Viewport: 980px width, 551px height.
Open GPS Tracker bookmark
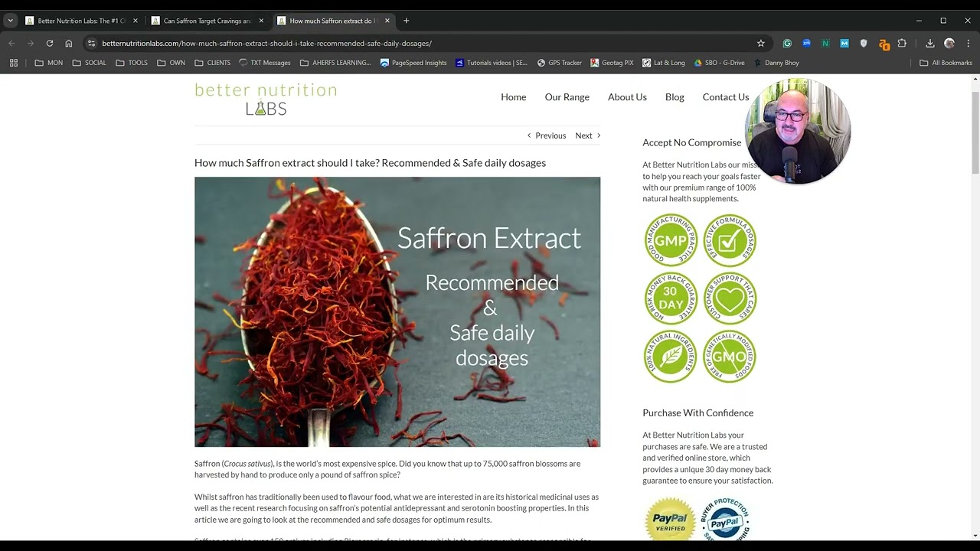tap(560, 63)
